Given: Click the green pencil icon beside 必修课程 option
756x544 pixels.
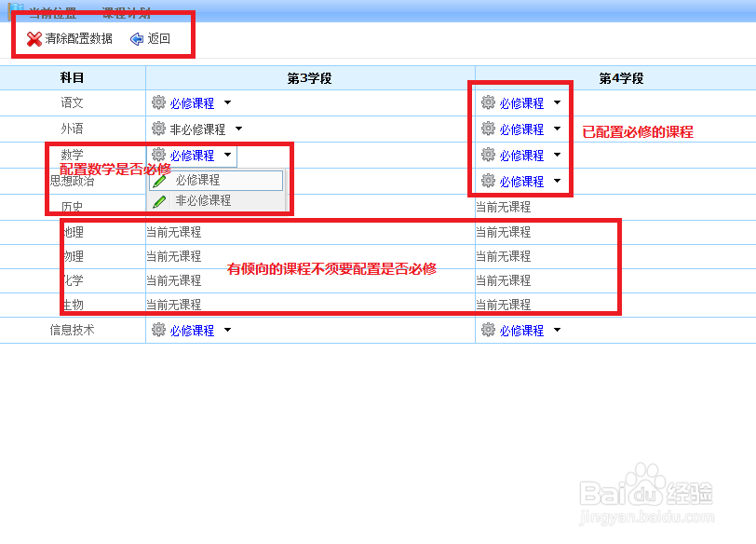Looking at the screenshot, I should 157,180.
